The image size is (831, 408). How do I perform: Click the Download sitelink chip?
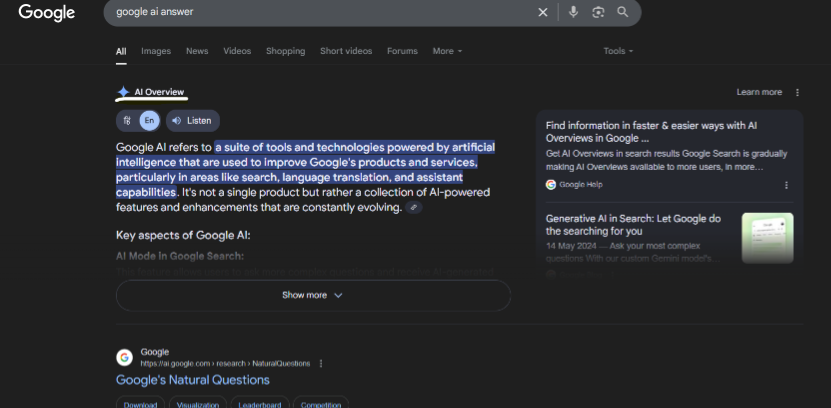pyautogui.click(x=140, y=404)
